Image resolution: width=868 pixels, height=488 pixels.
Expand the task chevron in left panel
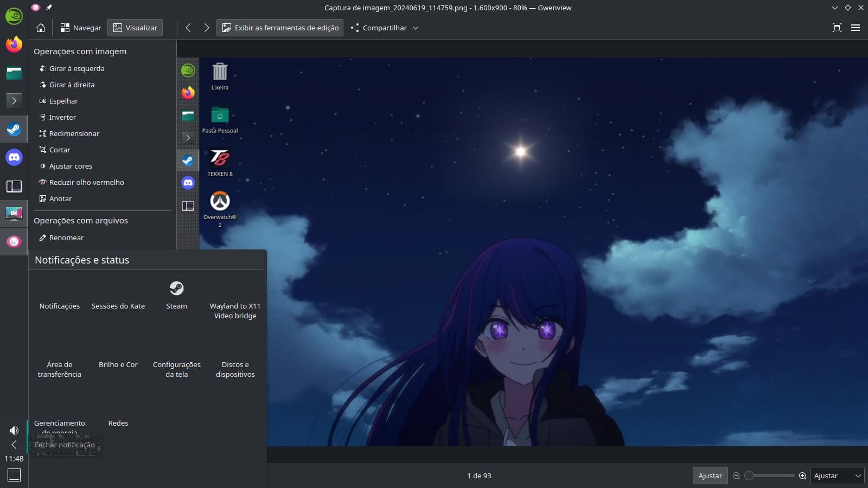coord(14,100)
